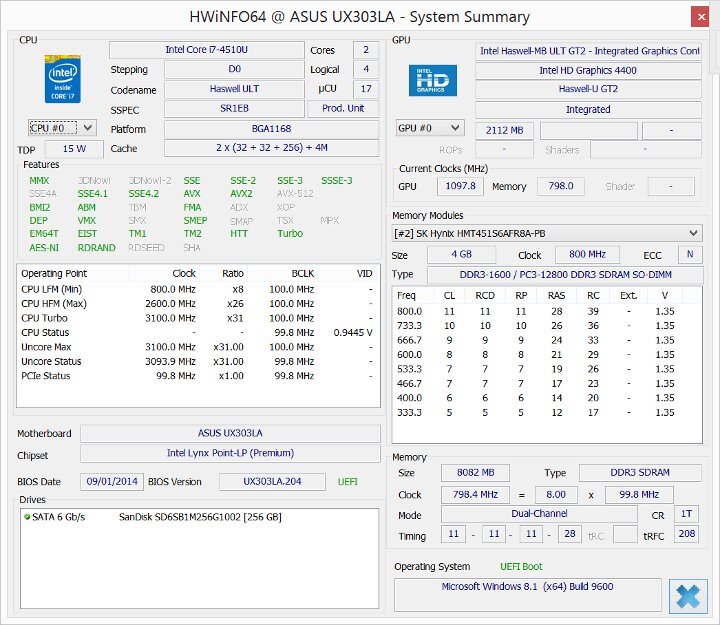The width and height of the screenshot is (720, 625).
Task: Click the AES-NI feature flag
Action: pyautogui.click(x=44, y=248)
